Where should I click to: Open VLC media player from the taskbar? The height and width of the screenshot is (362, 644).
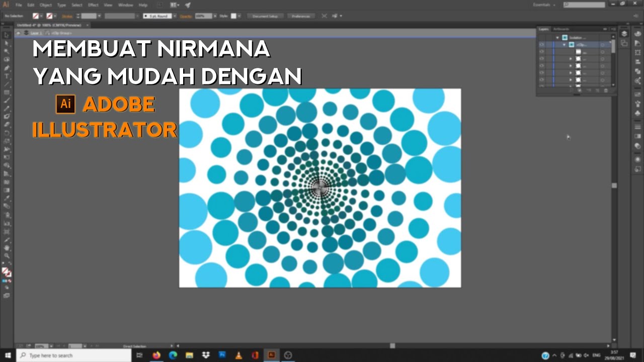point(238,355)
